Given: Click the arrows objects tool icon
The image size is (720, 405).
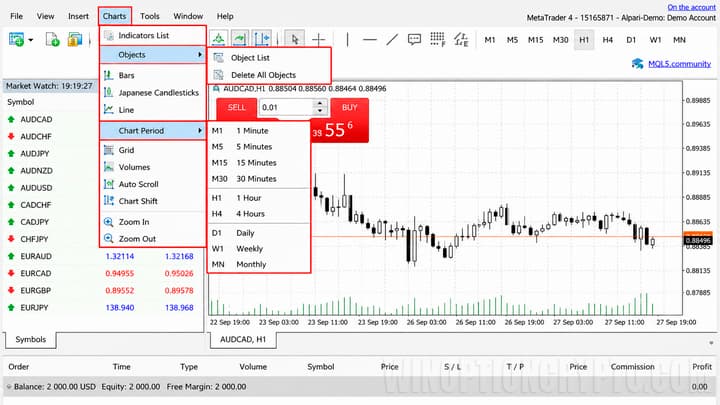Looking at the screenshot, I should [x=461, y=39].
